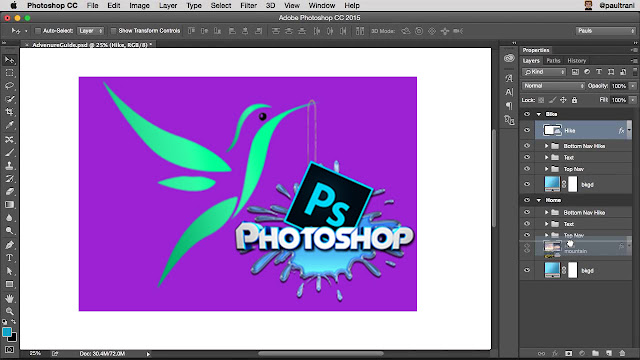Toggle visibility of the Hike layer
The height and width of the screenshot is (360, 640).
(527, 130)
